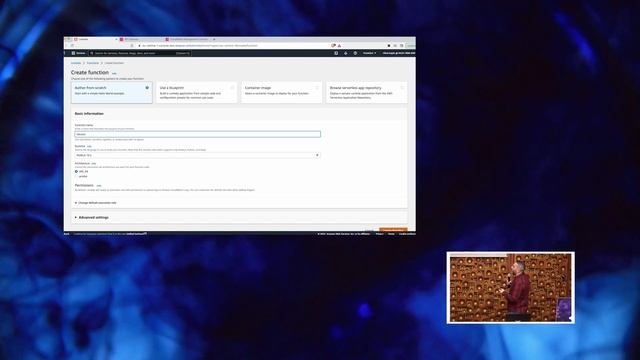Click the orange Create function button
640x360 pixels.
pos(393,230)
